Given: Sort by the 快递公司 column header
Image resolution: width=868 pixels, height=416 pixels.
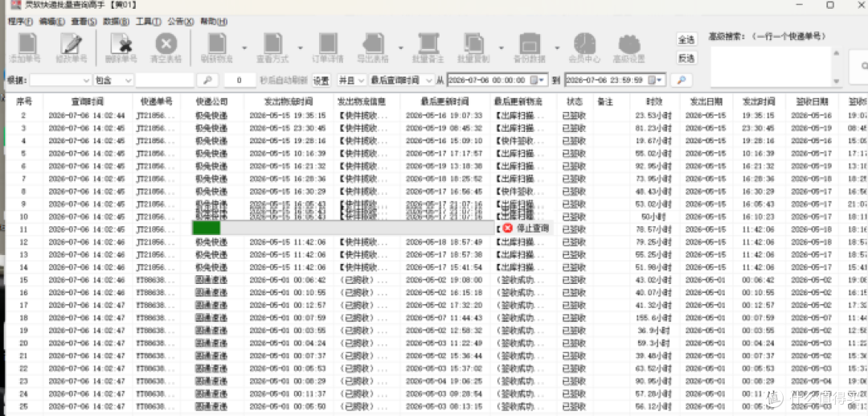Looking at the screenshot, I should pyautogui.click(x=212, y=102).
